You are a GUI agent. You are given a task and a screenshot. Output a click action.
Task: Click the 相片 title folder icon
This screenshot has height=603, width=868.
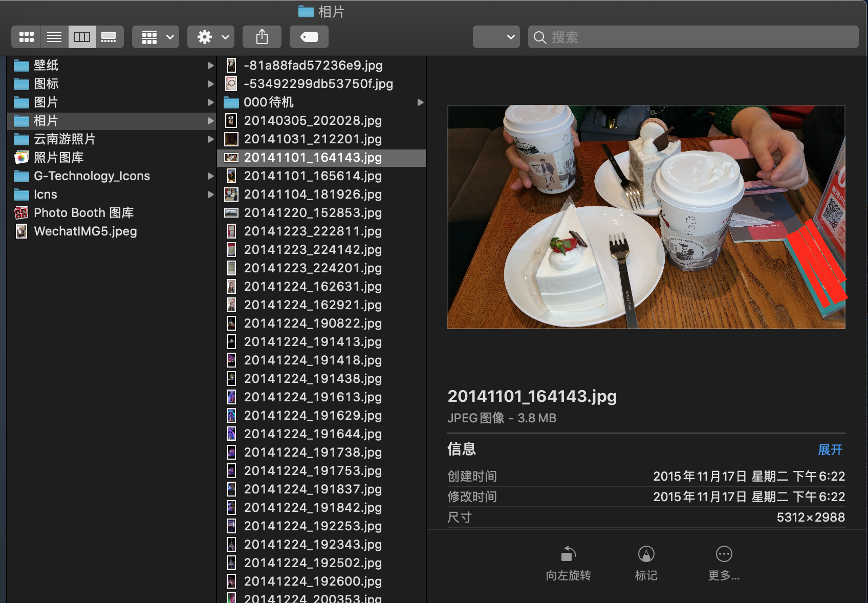tap(306, 11)
